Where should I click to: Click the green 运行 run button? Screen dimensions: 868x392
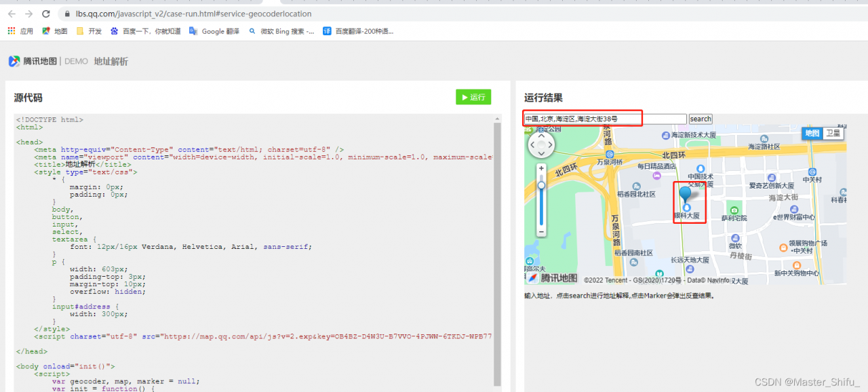coord(473,97)
